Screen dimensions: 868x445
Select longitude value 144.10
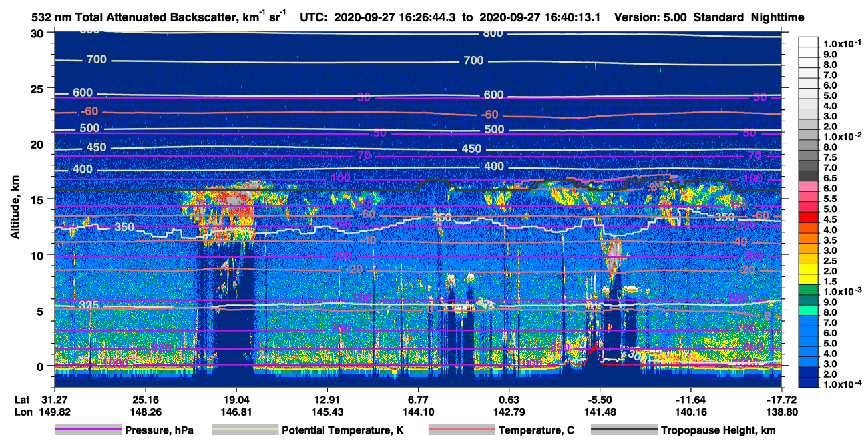418,412
